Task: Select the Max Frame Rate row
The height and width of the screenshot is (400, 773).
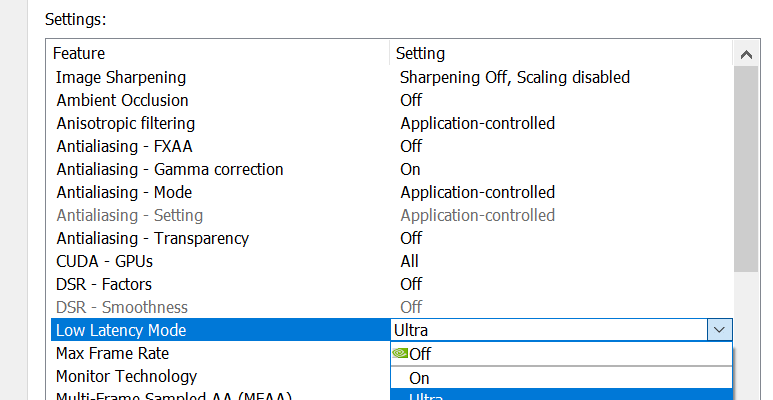Action: click(x=113, y=353)
